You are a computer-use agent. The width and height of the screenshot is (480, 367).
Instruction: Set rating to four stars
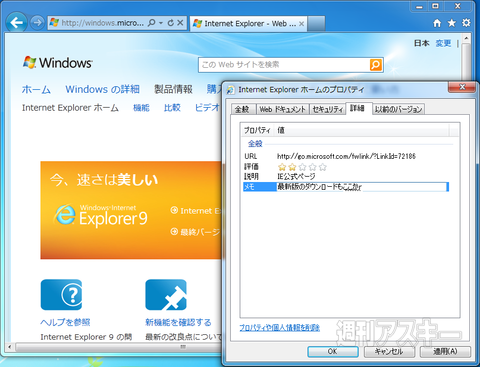[x=312, y=167]
